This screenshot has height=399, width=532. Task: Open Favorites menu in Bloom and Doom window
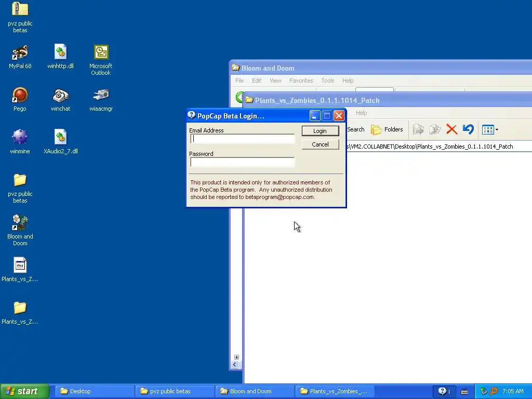coord(301,81)
